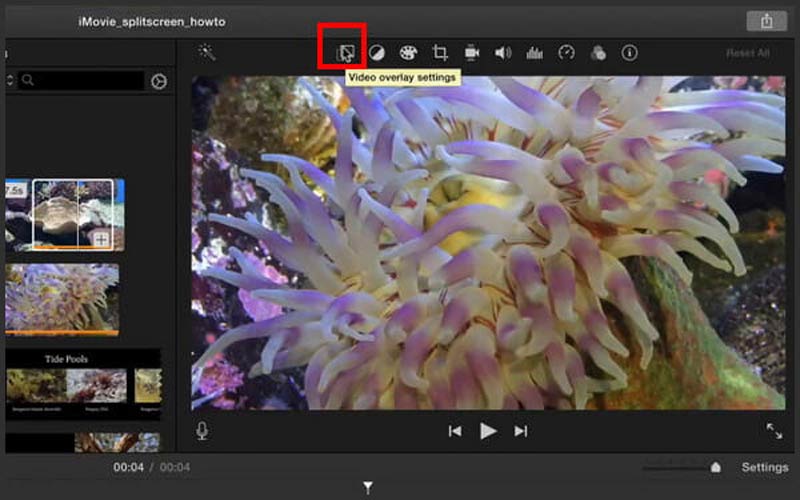
Task: Select the Cropping tool
Action: tap(440, 53)
